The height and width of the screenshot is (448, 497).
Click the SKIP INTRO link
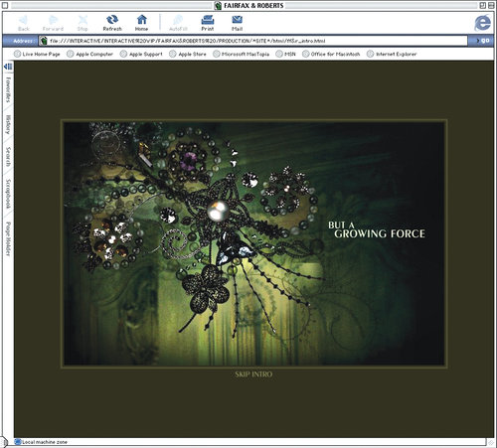tap(253, 374)
